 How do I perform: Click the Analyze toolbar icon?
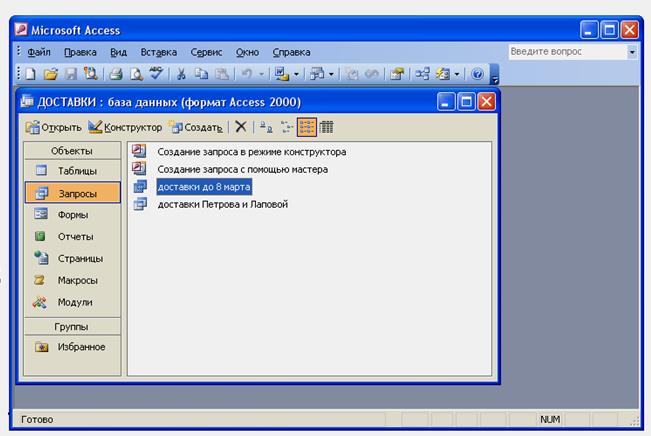click(317, 74)
